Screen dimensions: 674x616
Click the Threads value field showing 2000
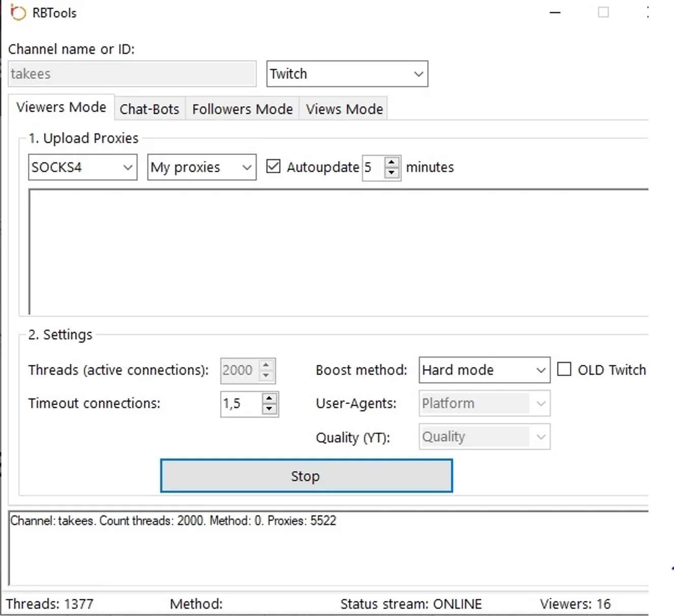point(239,370)
